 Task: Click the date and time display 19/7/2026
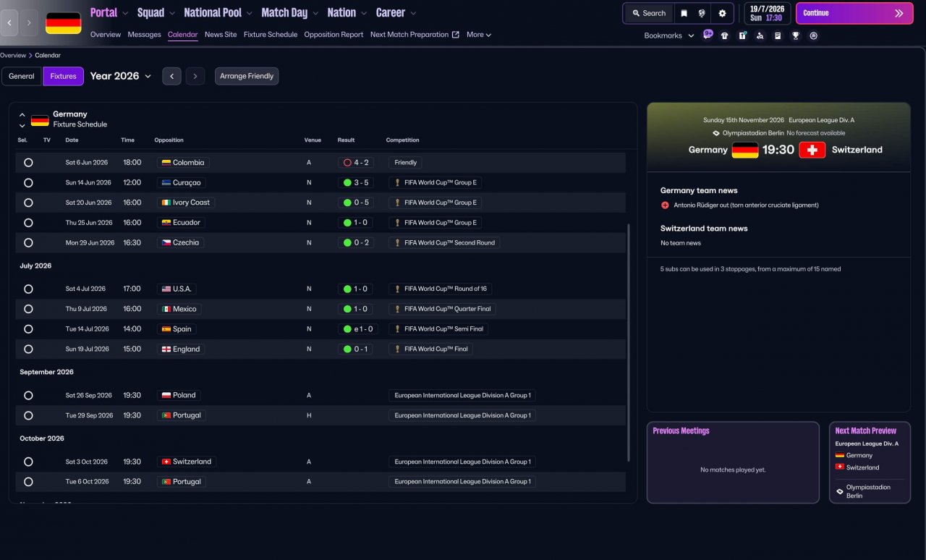(768, 13)
